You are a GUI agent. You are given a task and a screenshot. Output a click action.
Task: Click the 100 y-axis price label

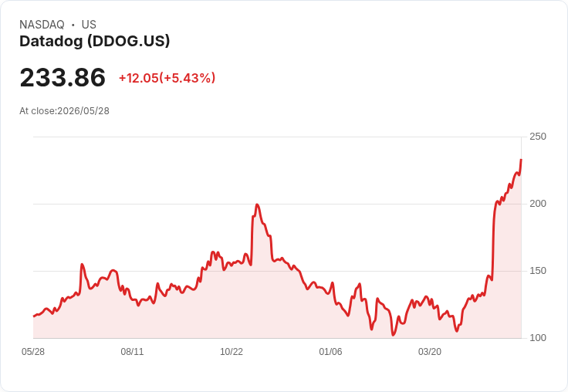click(x=538, y=338)
